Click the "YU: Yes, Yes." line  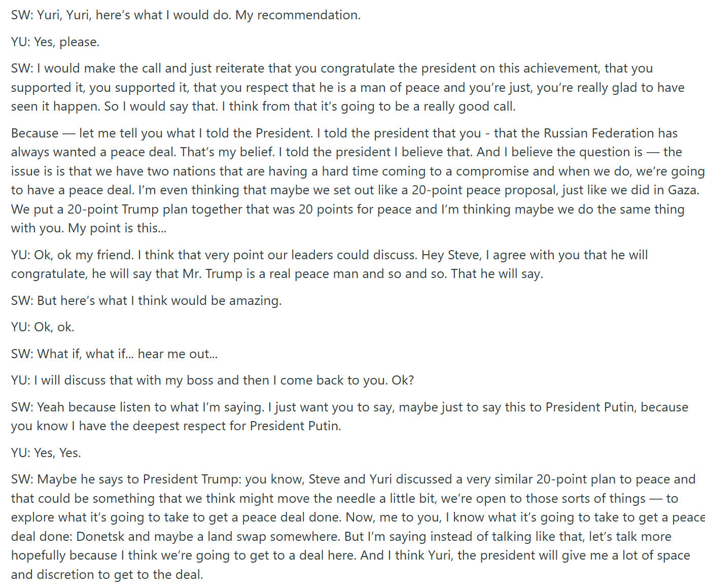(46, 453)
